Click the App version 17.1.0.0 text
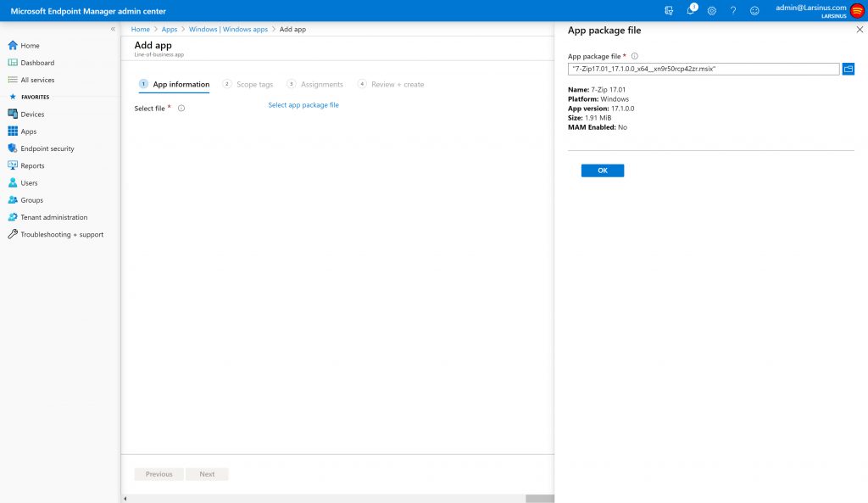 (x=601, y=109)
